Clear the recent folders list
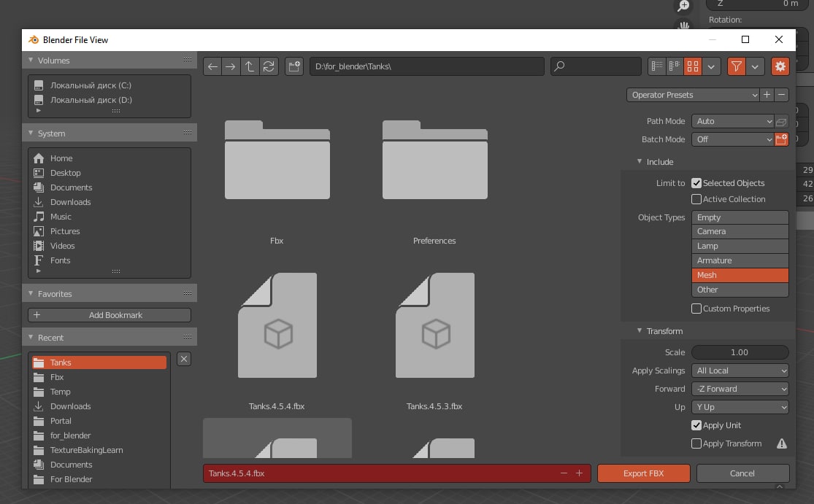 (x=184, y=359)
